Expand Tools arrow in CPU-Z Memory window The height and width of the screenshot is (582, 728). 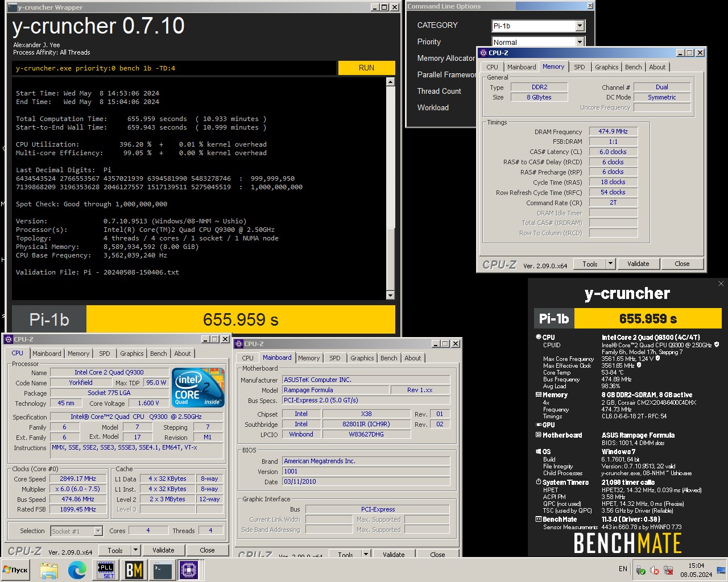pos(610,264)
